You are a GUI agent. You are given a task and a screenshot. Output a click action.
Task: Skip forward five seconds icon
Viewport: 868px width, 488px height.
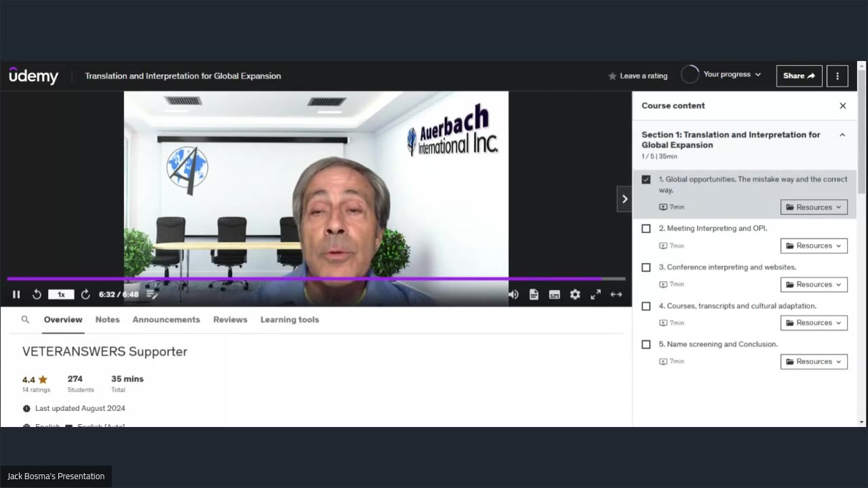(x=85, y=294)
